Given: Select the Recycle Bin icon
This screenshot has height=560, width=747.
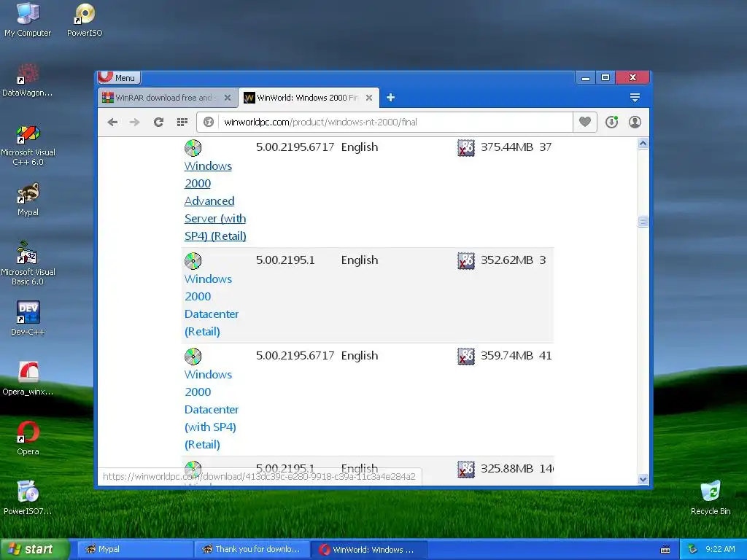Looking at the screenshot, I should pos(711,498).
